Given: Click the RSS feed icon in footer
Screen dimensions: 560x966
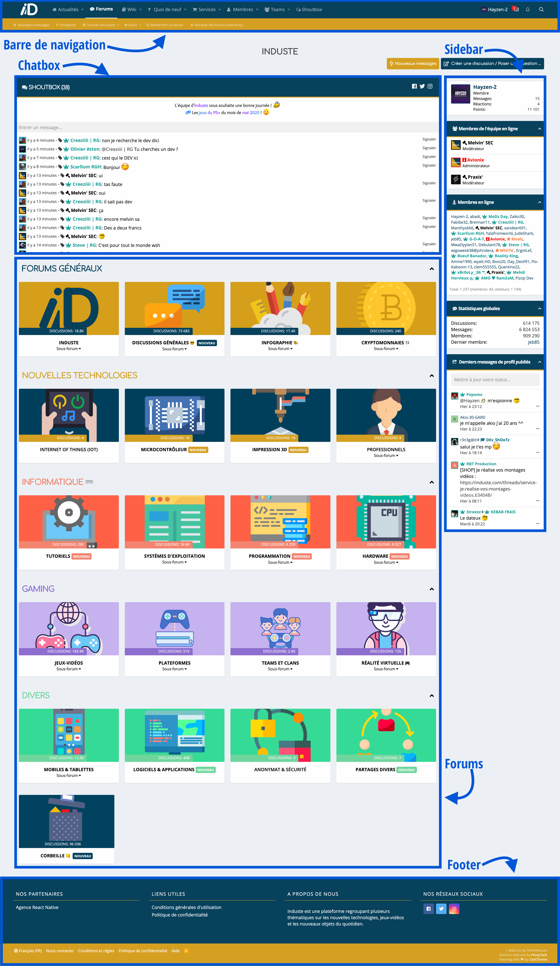Looking at the screenshot, I should point(186,951).
